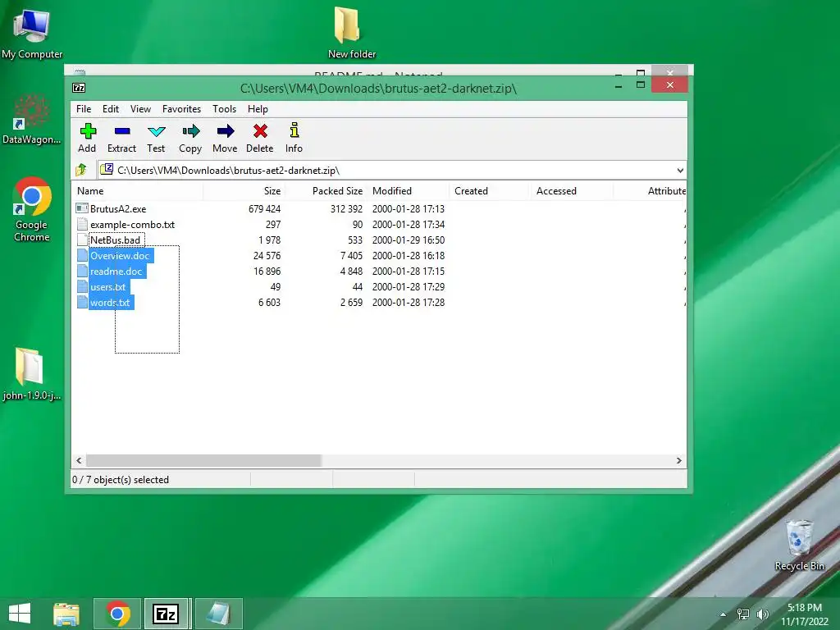The height and width of the screenshot is (630, 840).
Task: Open the Edit menu
Action: coord(111,109)
